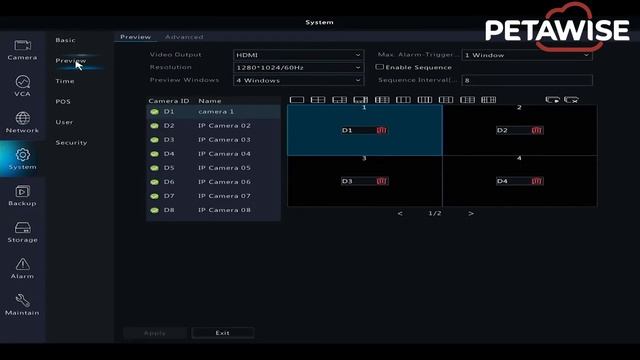The height and width of the screenshot is (360, 640).
Task: Click the 'Camera ID' column header
Action: (169, 100)
